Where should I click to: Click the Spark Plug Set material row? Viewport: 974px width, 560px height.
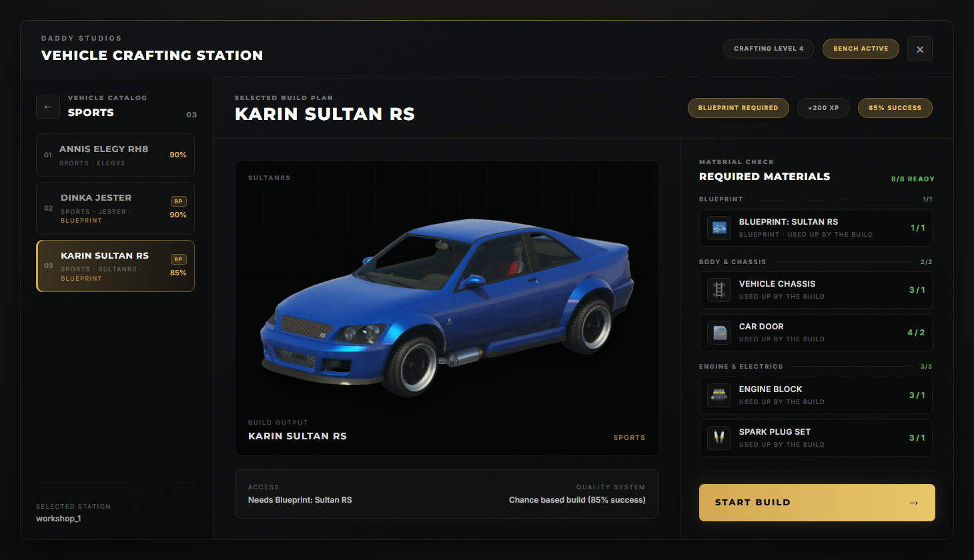816,438
